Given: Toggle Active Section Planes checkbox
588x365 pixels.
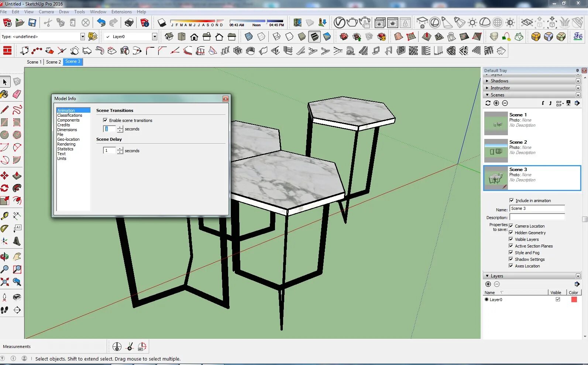Looking at the screenshot, I should pos(511,246).
